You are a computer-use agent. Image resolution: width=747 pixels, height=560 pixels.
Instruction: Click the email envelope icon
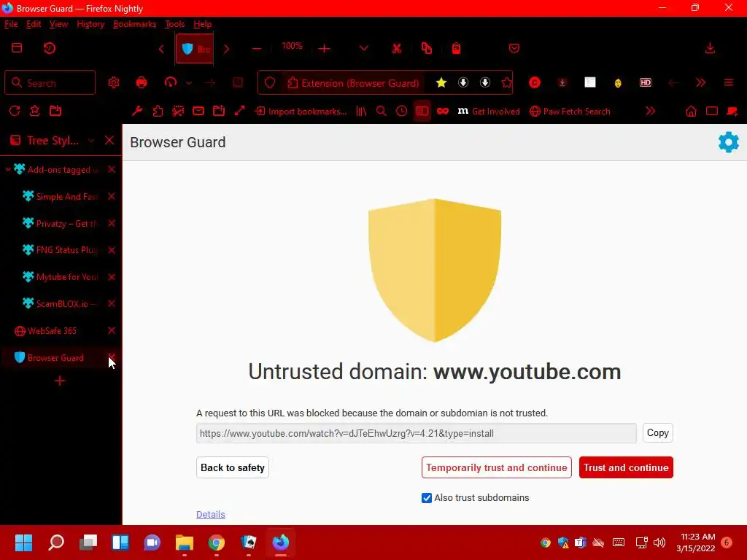coord(198,111)
